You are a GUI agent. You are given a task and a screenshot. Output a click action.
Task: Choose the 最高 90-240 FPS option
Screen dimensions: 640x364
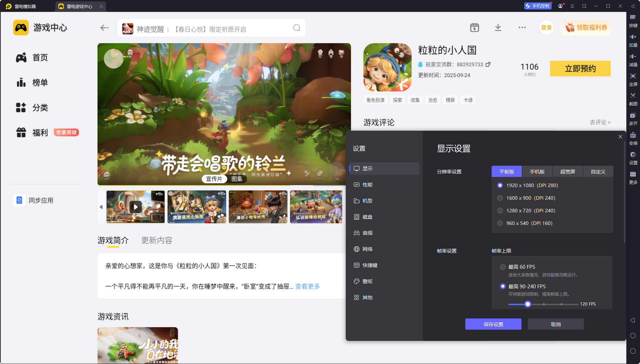click(x=523, y=286)
